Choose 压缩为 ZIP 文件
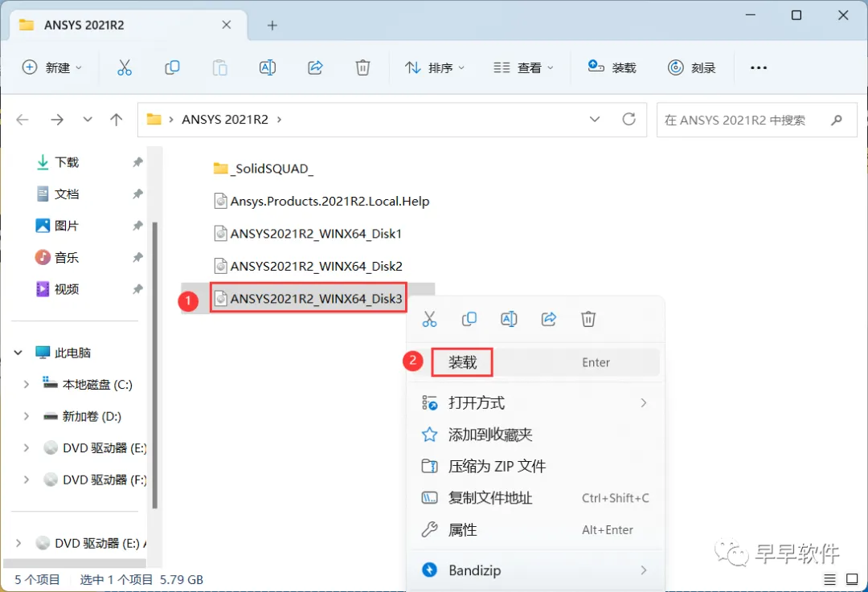Screen dimensions: 868x592 (535, 466)
